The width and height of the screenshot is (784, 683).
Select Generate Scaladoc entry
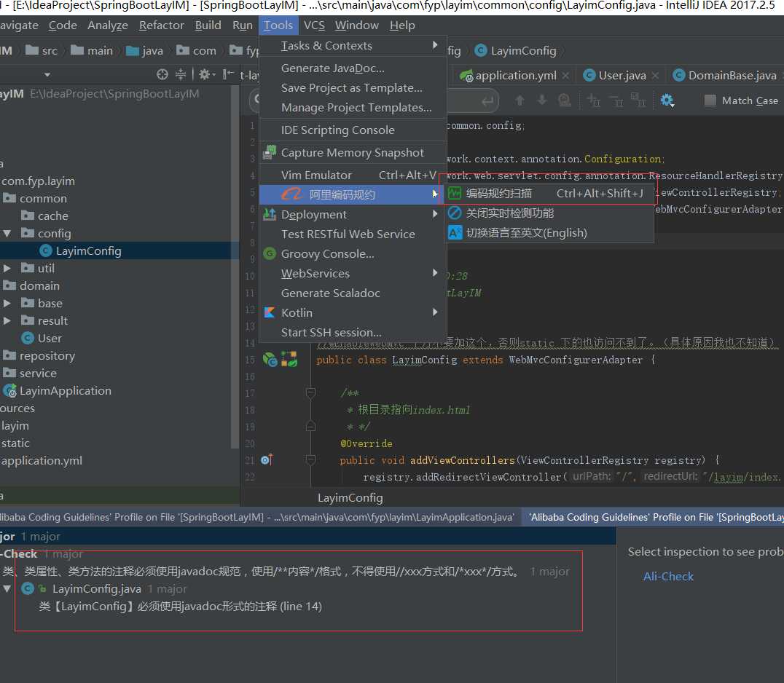tap(353, 293)
